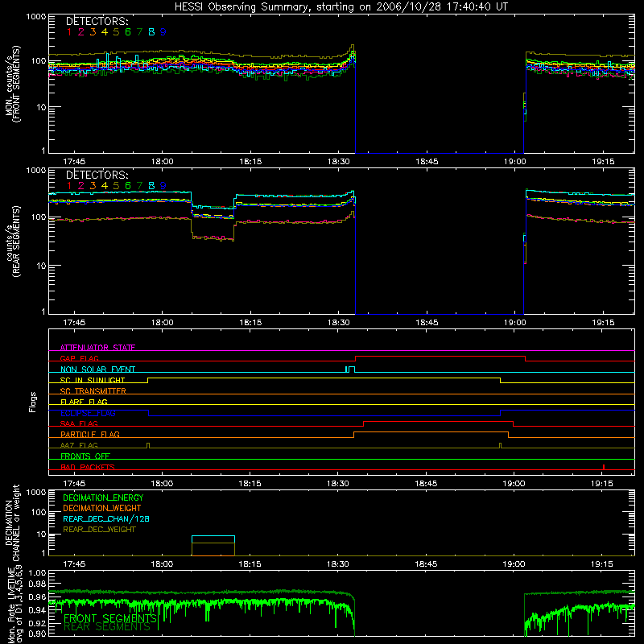Click AA7_FLAG label

pos(79,445)
